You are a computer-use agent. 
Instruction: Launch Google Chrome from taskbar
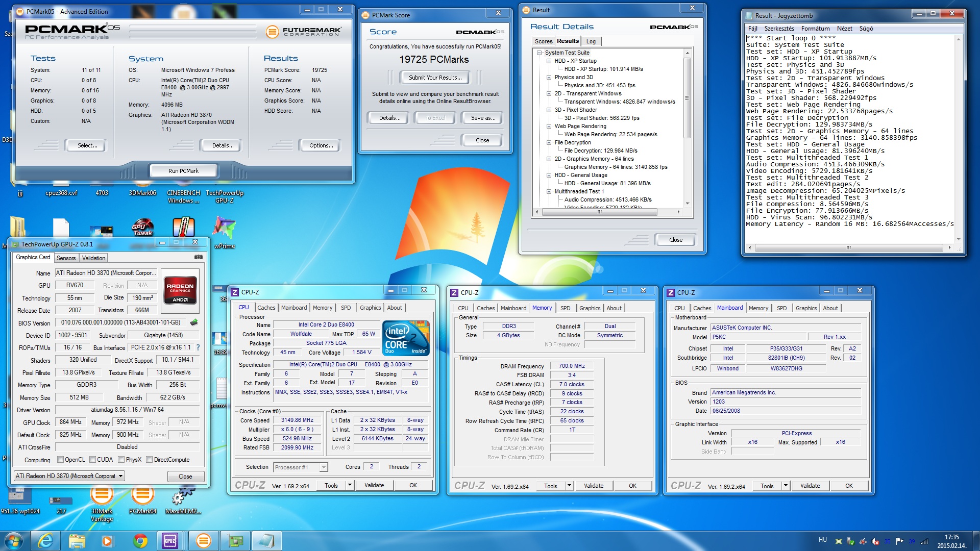[x=139, y=541]
